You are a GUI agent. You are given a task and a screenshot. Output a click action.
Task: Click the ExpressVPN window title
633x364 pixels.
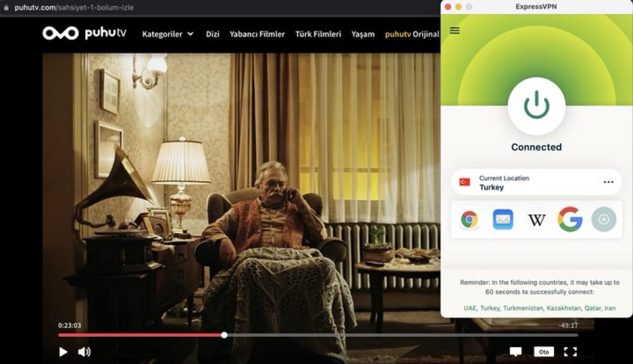pos(536,7)
